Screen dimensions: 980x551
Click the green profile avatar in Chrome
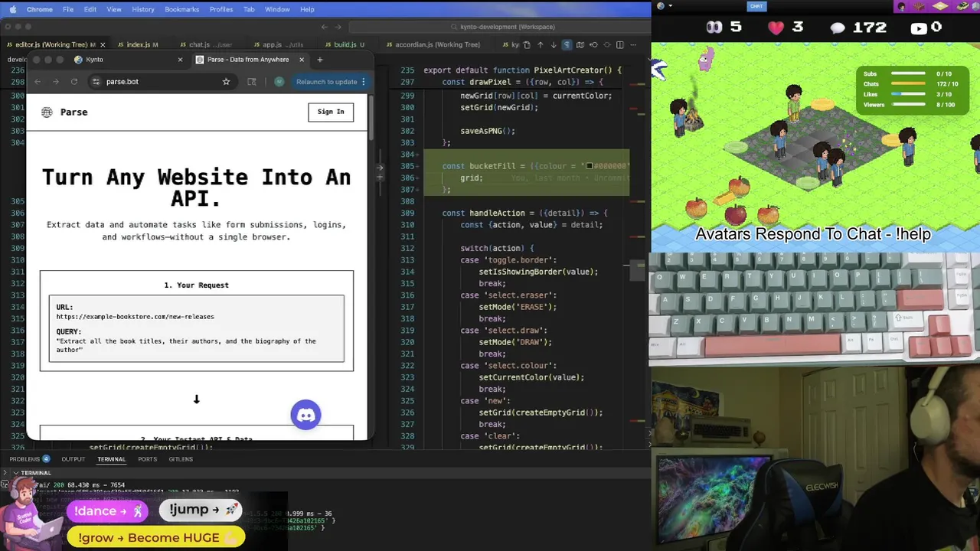(x=279, y=82)
